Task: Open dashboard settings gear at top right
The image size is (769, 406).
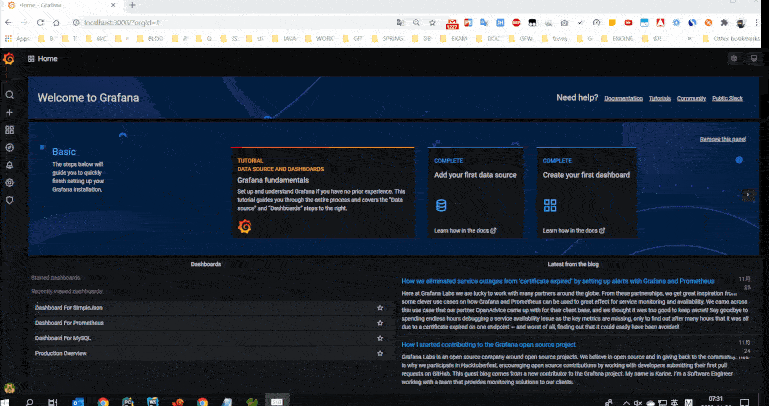Action: (x=734, y=59)
